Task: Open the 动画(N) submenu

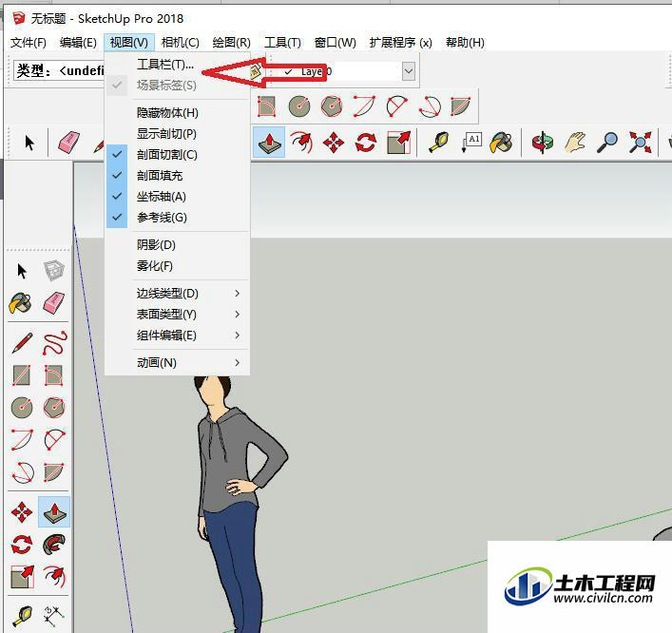Action: (x=178, y=362)
